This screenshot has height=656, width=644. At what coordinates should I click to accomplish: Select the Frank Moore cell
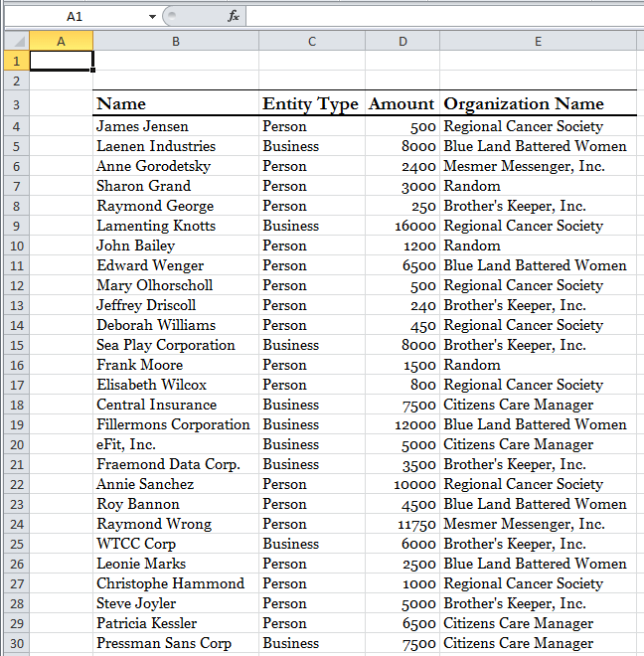tap(176, 365)
